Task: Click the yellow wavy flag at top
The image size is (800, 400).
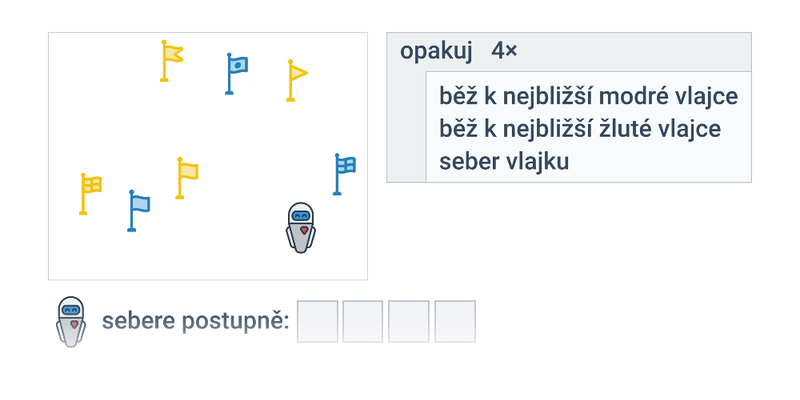Action: point(171,61)
